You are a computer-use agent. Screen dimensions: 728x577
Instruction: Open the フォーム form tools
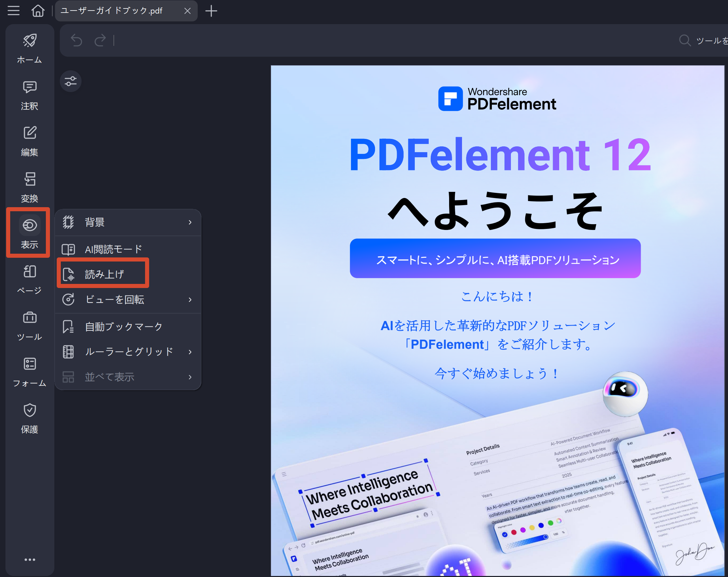point(30,372)
